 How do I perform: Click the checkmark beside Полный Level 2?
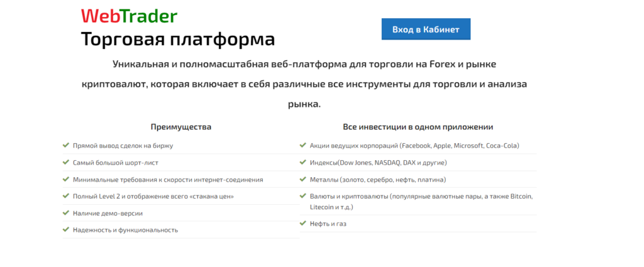65,195
